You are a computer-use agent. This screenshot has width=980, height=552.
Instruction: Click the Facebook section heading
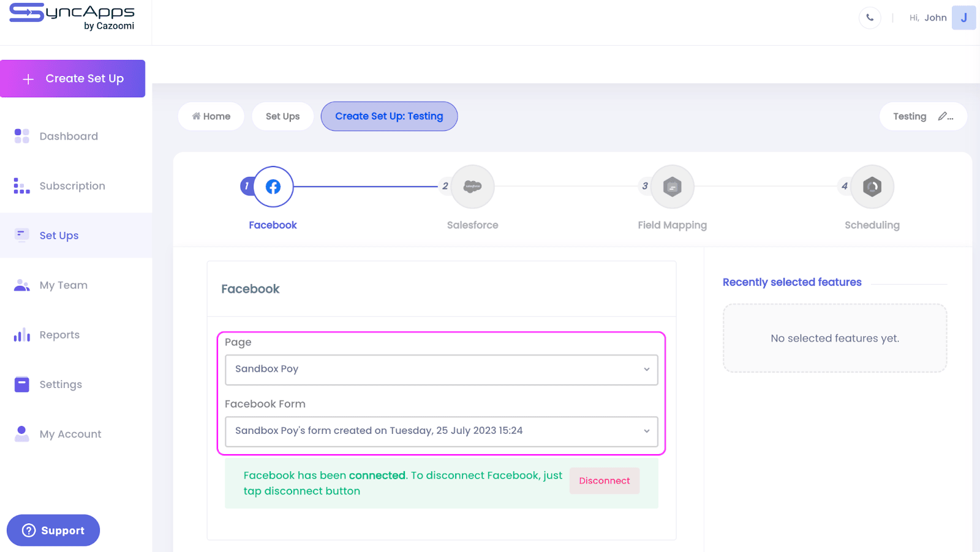[251, 289]
